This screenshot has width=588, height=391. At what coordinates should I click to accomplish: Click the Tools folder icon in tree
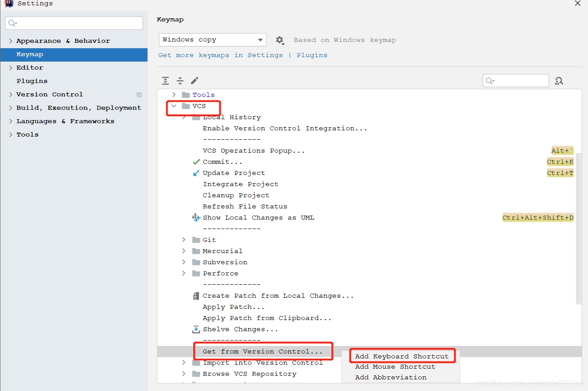186,95
